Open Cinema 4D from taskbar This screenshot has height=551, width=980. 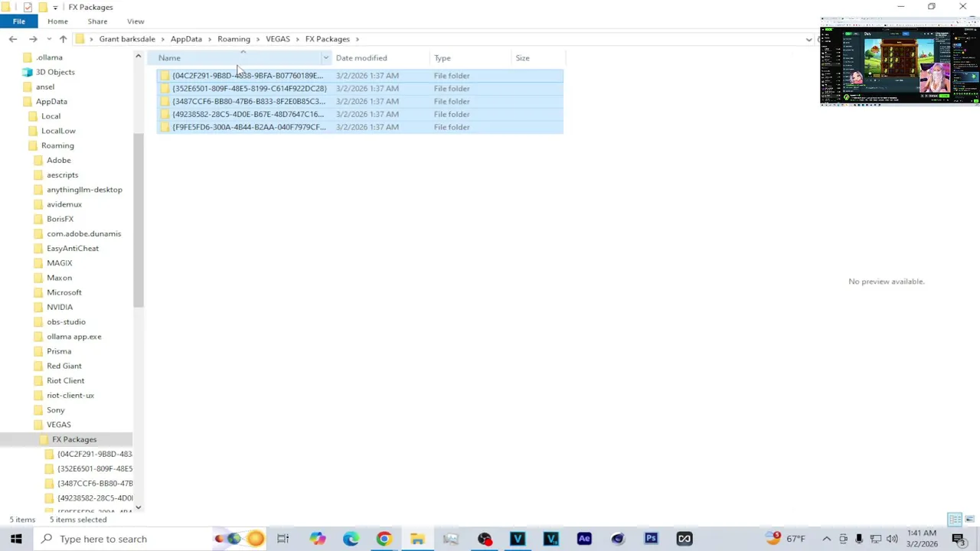[618, 539]
